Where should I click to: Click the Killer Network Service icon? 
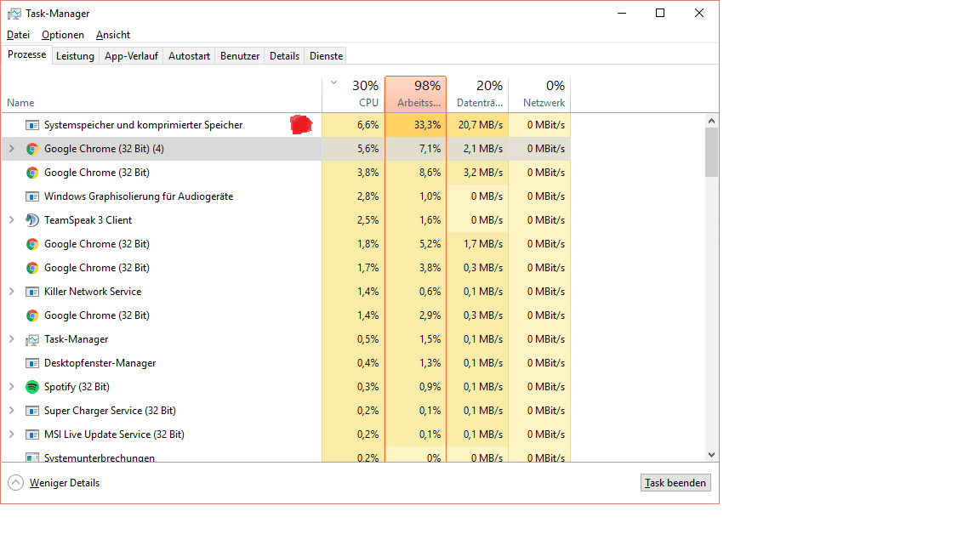point(31,292)
